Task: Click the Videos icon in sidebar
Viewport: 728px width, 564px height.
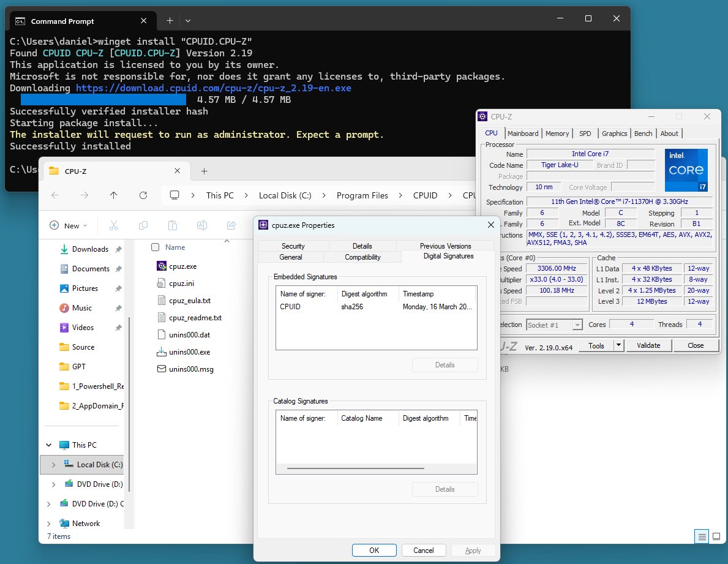Action: point(64,328)
